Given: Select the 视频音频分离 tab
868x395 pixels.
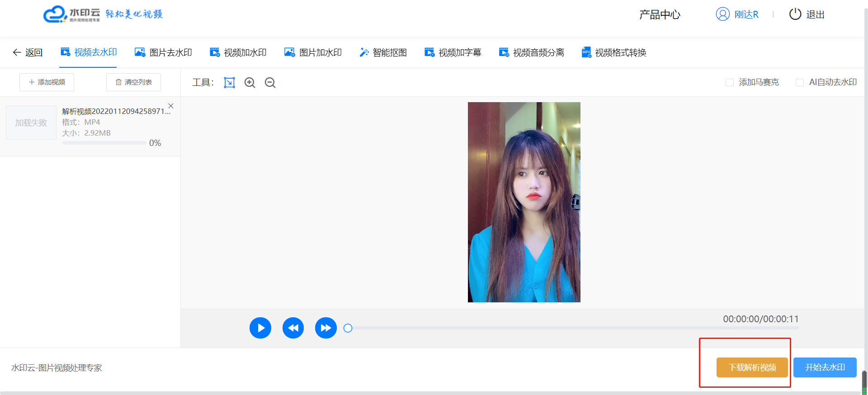Looking at the screenshot, I should [531, 52].
